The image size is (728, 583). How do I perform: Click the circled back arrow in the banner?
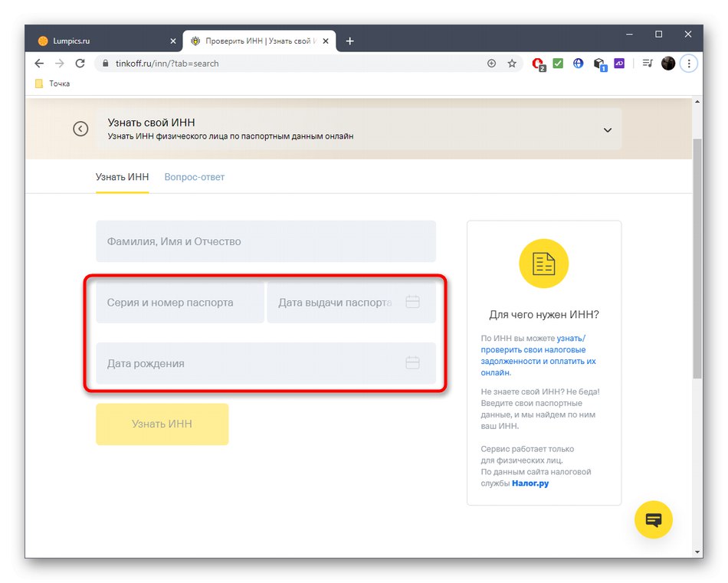[x=80, y=129]
